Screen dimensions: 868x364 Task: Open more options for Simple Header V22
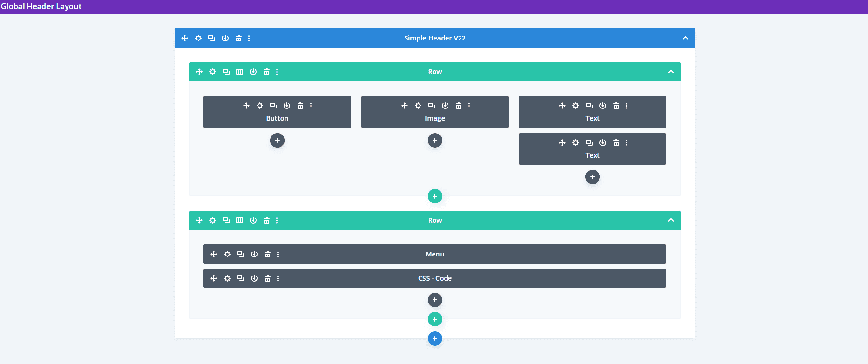[x=249, y=38]
